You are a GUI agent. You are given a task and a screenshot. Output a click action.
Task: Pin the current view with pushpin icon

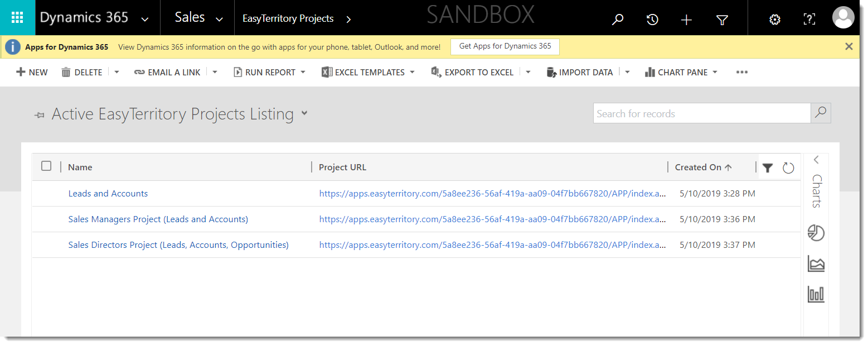(x=39, y=115)
